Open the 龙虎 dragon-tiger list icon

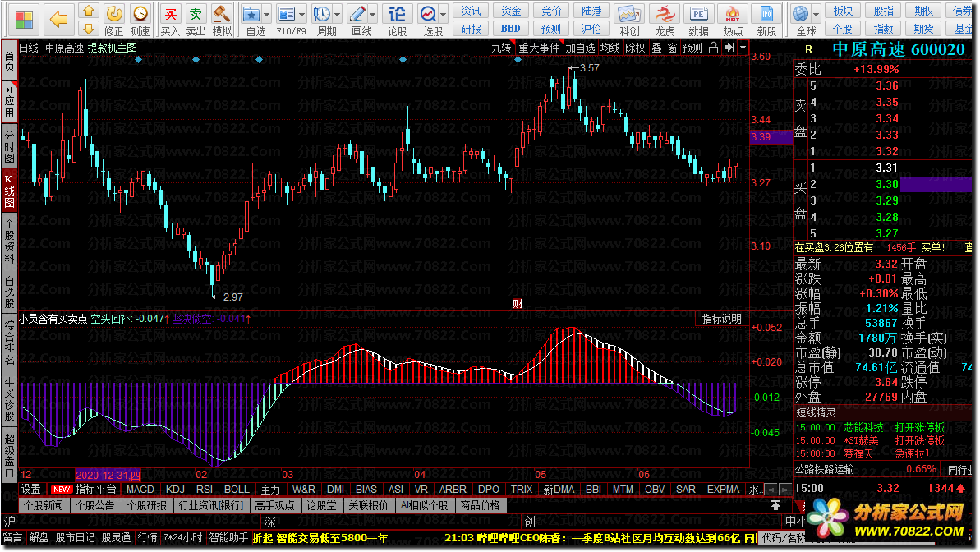[x=665, y=14]
